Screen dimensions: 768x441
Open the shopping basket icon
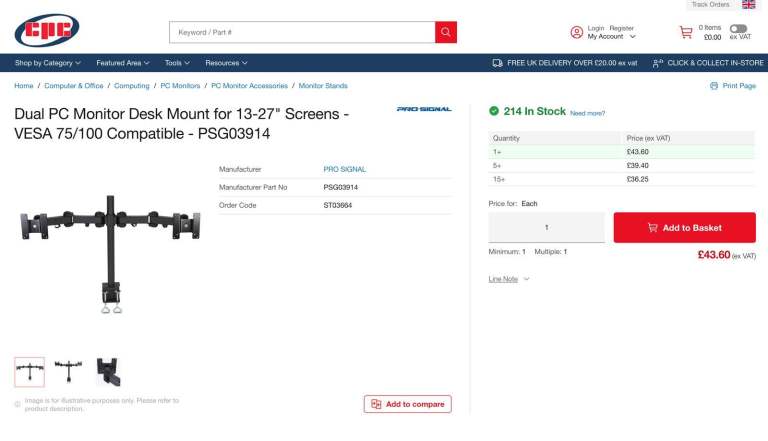coord(686,32)
